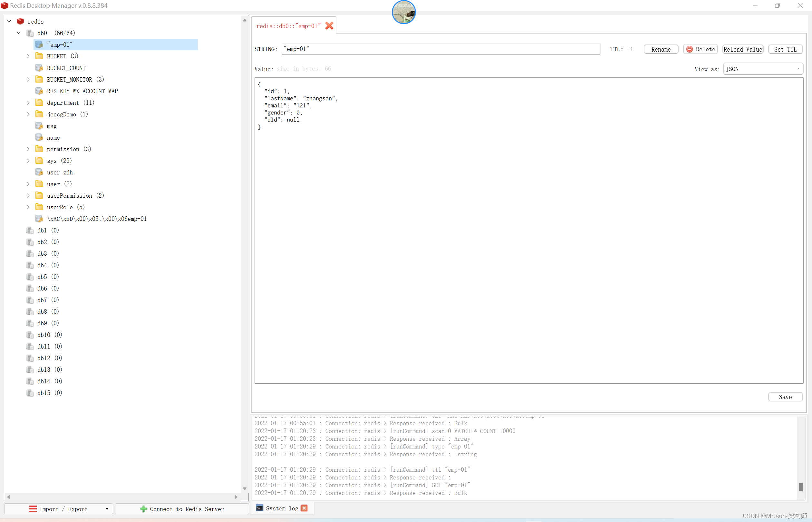Click the tree horizontal scroll-right arrow
The image size is (812, 522).
tap(236, 497)
